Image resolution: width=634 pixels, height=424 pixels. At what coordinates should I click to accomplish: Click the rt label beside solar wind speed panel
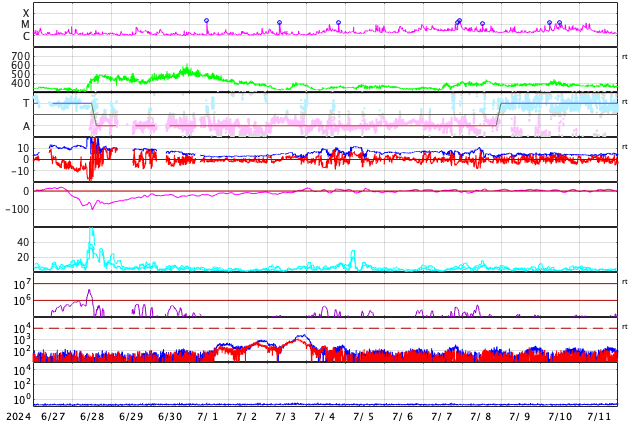[624, 57]
